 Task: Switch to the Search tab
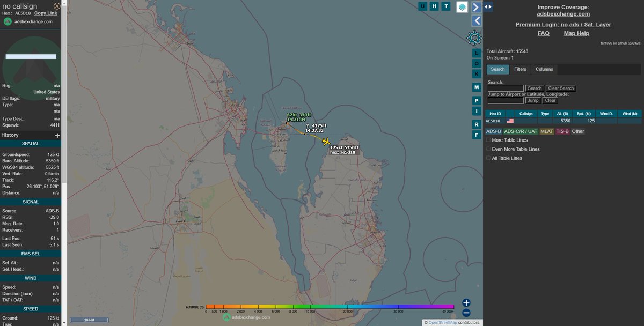pos(498,69)
